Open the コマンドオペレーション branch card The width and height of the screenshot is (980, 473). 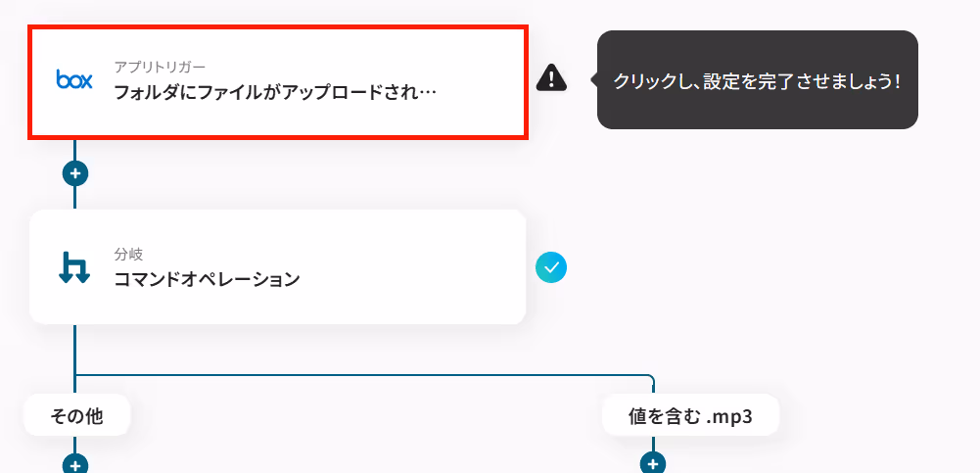point(277,266)
